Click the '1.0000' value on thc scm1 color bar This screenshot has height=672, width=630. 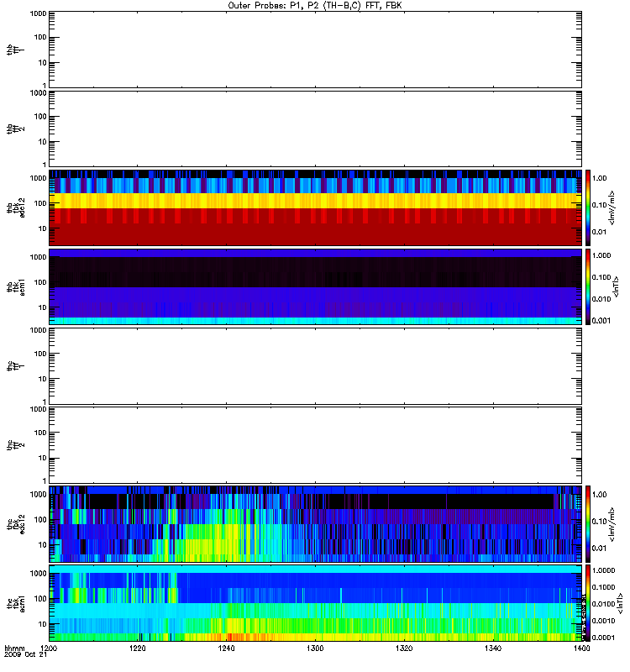click(603, 570)
